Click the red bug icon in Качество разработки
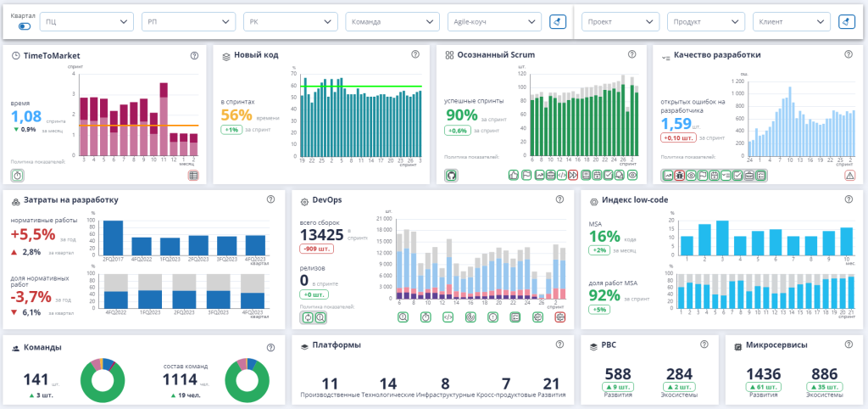 [679, 175]
